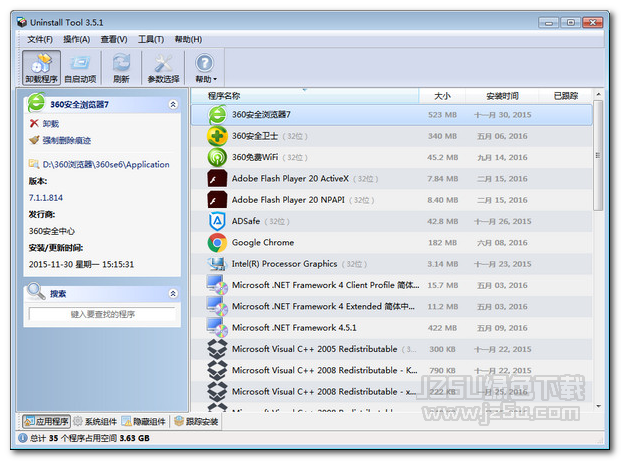Click the 十一月 23, 2015 date cell
Image resolution: width=621 pixels, height=461 pixels.
click(503, 264)
